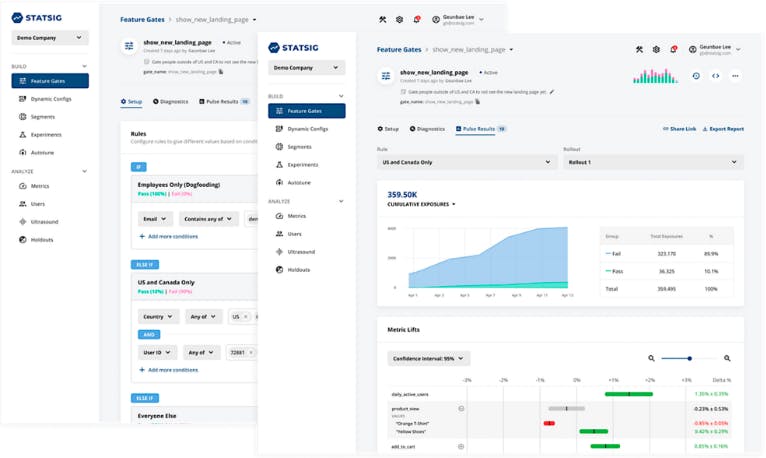Open the code snippet angle-brackets icon

[715, 76]
